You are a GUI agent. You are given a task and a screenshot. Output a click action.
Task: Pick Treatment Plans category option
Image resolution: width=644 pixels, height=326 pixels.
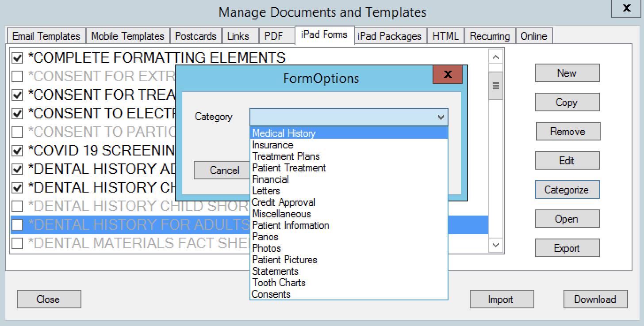(x=349, y=156)
